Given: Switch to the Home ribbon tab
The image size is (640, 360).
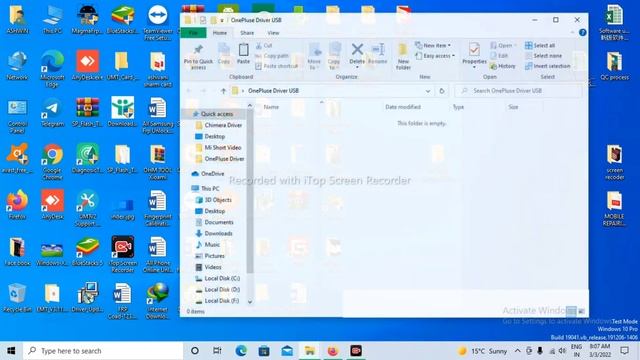Looking at the screenshot, I should pos(220,33).
